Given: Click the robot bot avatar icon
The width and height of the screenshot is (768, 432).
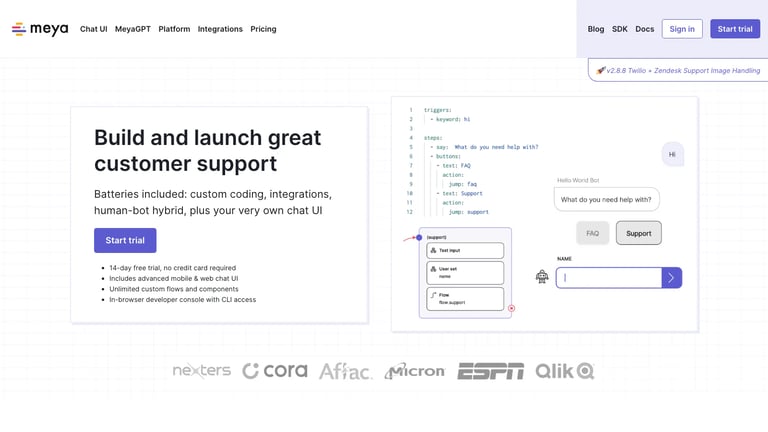Looking at the screenshot, I should (x=542, y=277).
